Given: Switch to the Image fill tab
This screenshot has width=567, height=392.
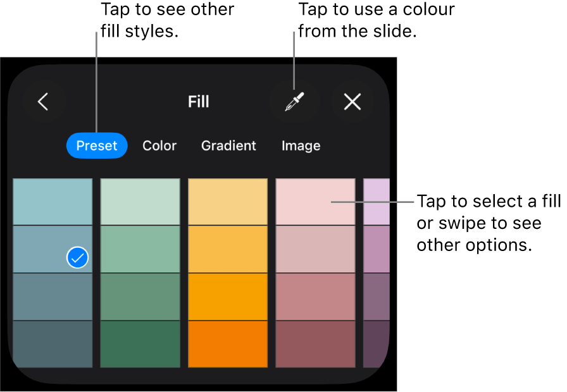Looking at the screenshot, I should [x=301, y=145].
